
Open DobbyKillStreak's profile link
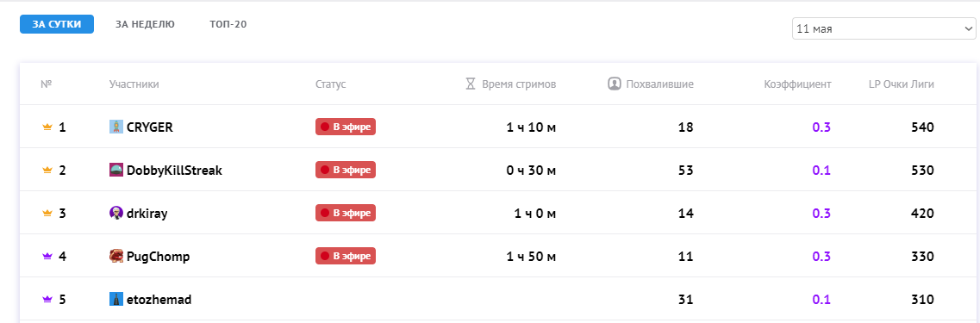click(x=174, y=170)
